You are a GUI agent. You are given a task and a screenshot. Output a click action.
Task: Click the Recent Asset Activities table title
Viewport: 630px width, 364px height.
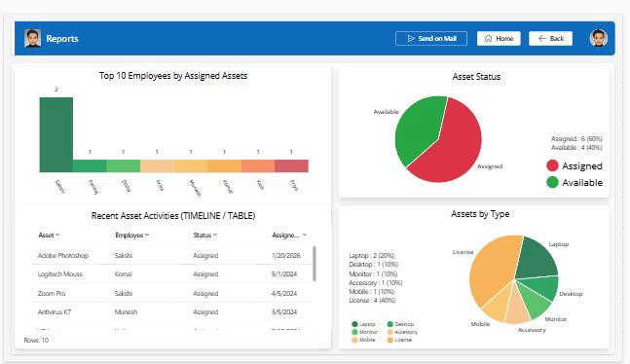[173, 216]
